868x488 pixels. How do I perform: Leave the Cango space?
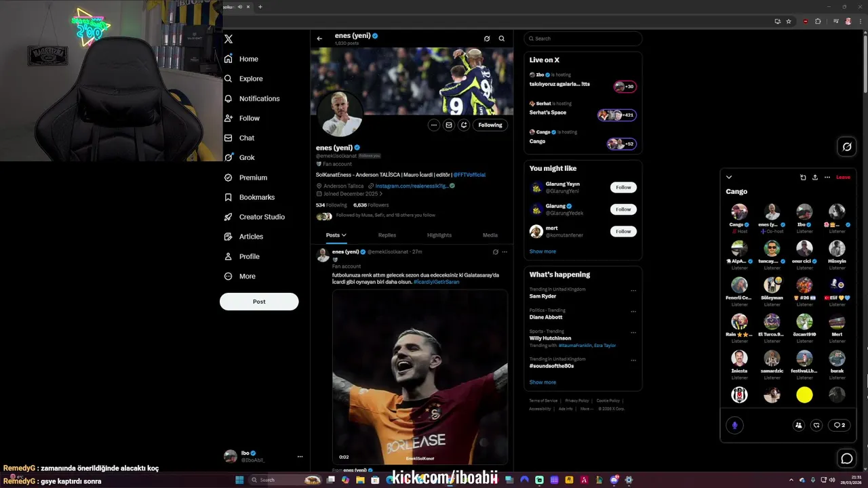(843, 178)
